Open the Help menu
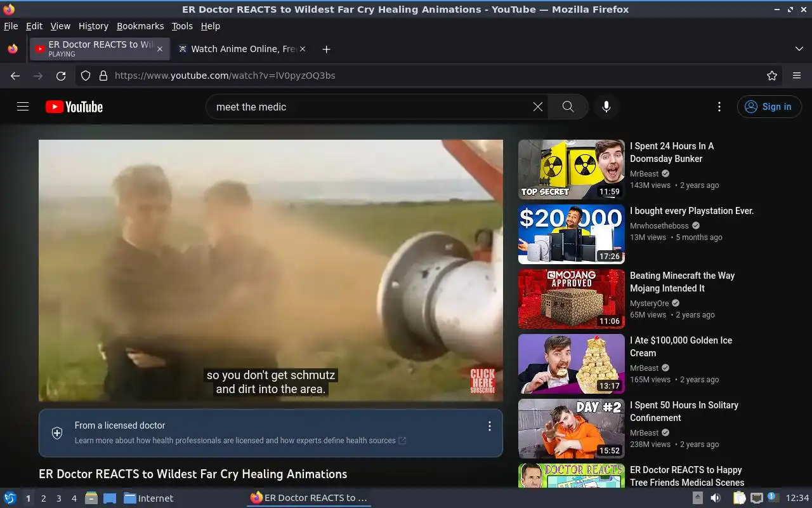Viewport: 812px width, 508px height. pyautogui.click(x=211, y=26)
